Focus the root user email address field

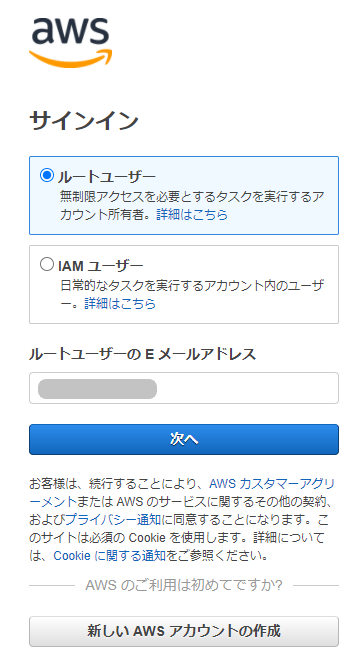(x=184, y=388)
